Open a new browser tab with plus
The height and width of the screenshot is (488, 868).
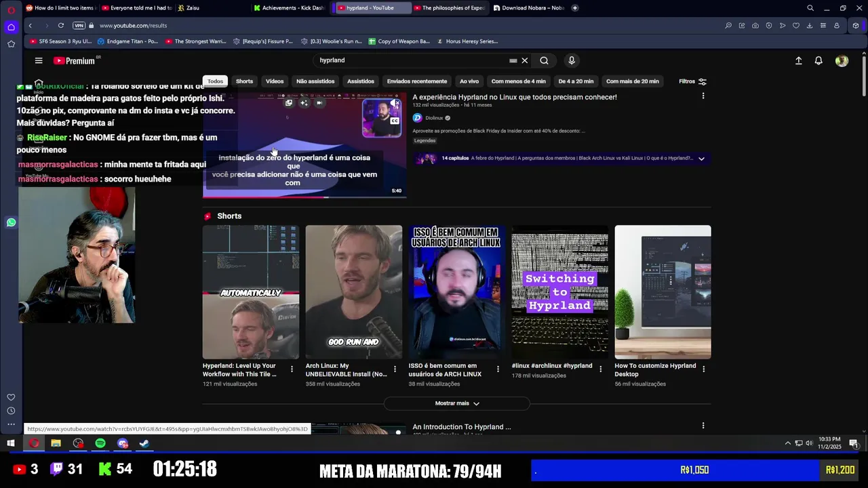pos(575,8)
